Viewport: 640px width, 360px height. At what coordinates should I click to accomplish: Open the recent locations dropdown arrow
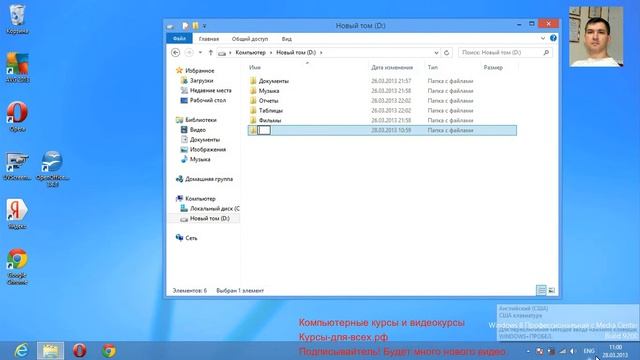(x=200, y=53)
